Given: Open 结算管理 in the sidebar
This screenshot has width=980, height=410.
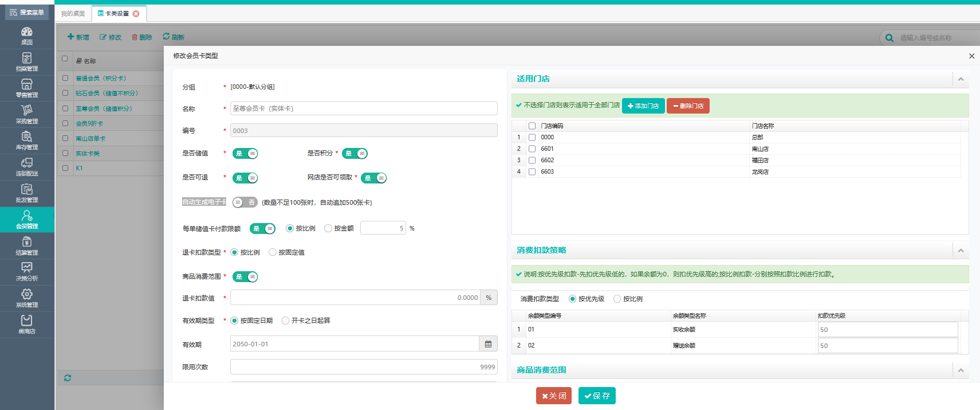Looking at the screenshot, I should coord(27,246).
